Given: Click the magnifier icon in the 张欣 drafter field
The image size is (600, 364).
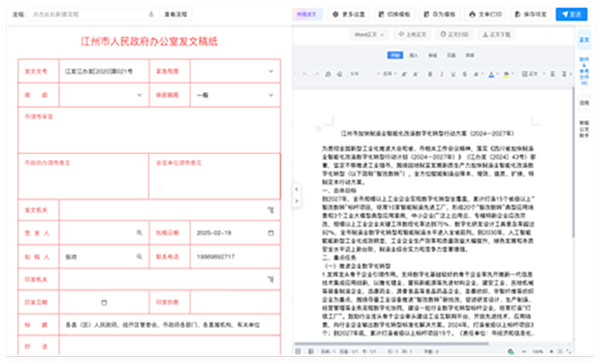Looking at the screenshot, I should coord(139,256).
